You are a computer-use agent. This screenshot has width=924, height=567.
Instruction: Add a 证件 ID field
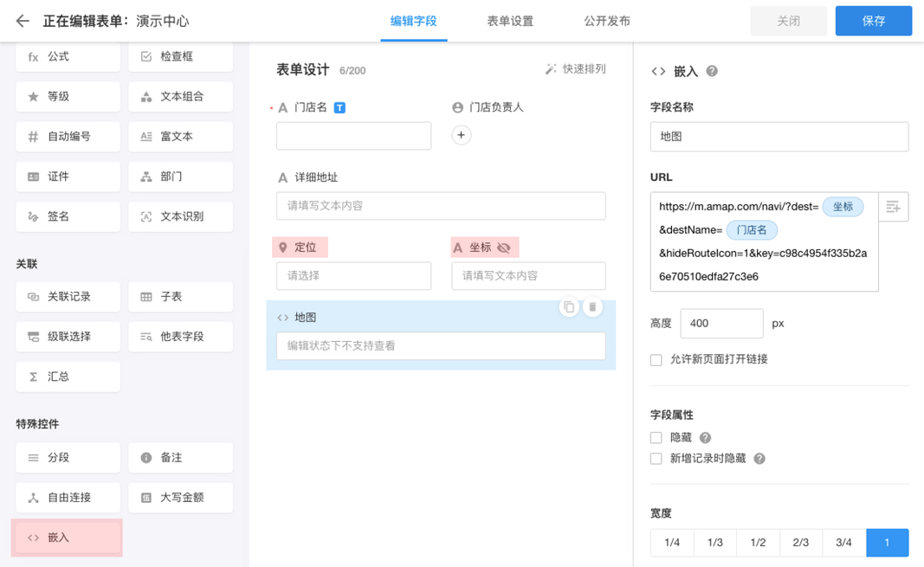pos(68,177)
